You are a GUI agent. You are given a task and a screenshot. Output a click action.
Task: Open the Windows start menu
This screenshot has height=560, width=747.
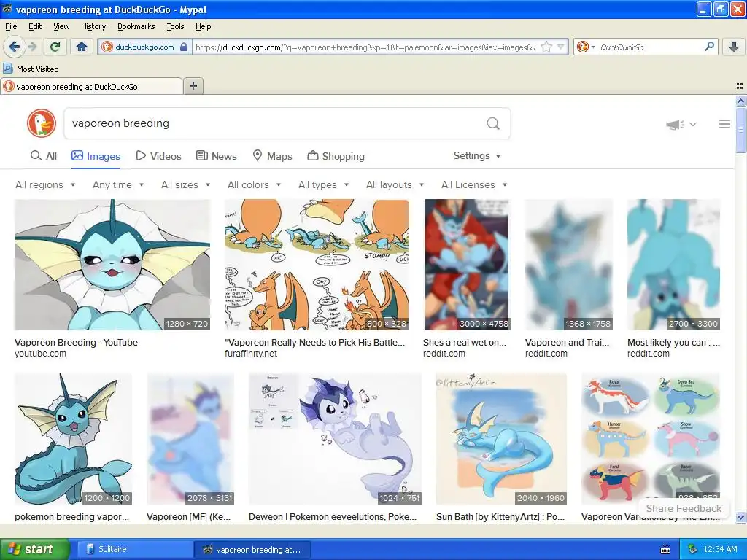point(34,549)
